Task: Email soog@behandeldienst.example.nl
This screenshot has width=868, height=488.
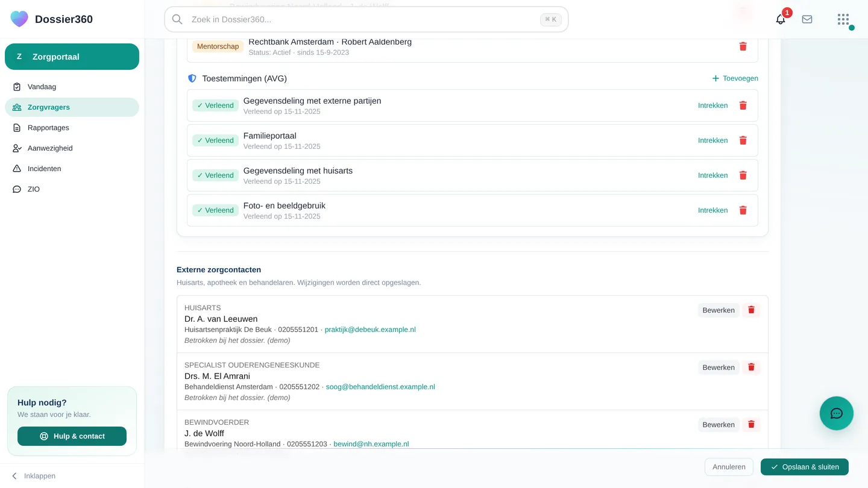Action: point(380,387)
